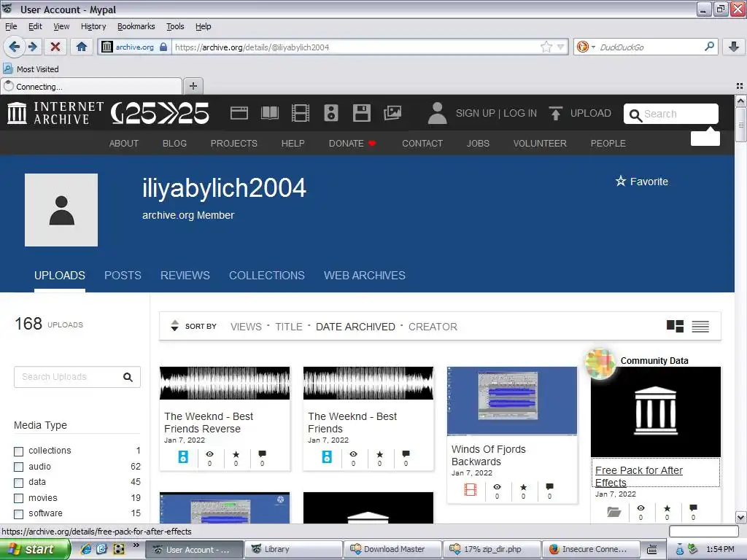The image size is (747, 560).
Task: Stop page loading with the red X
Action: click(55, 47)
